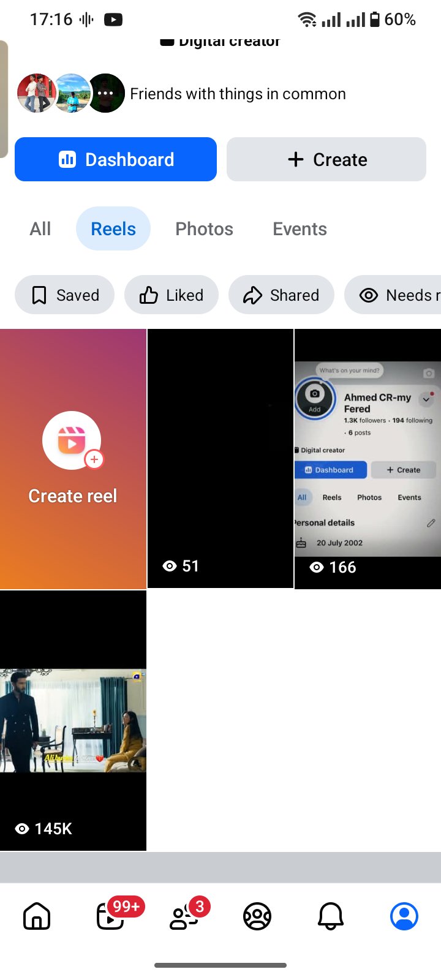Tap the bookmark icon on Saved chip
Image resolution: width=441 pixels, height=980 pixels.
tap(39, 295)
